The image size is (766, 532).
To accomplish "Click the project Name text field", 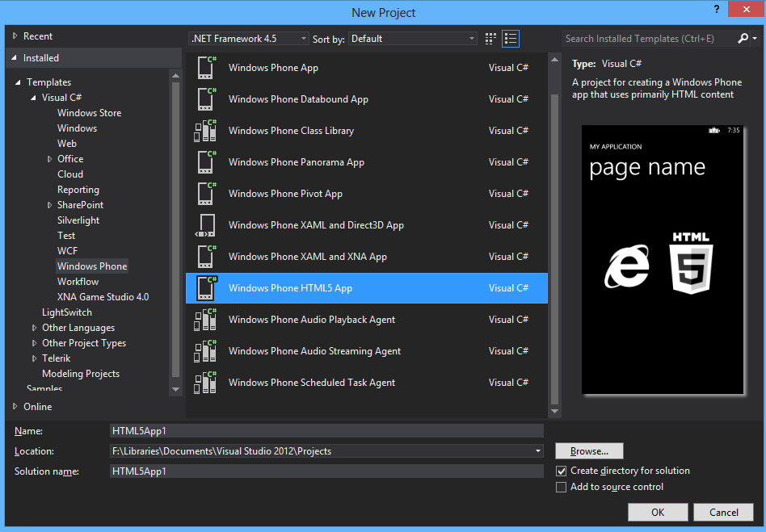I will (326, 431).
